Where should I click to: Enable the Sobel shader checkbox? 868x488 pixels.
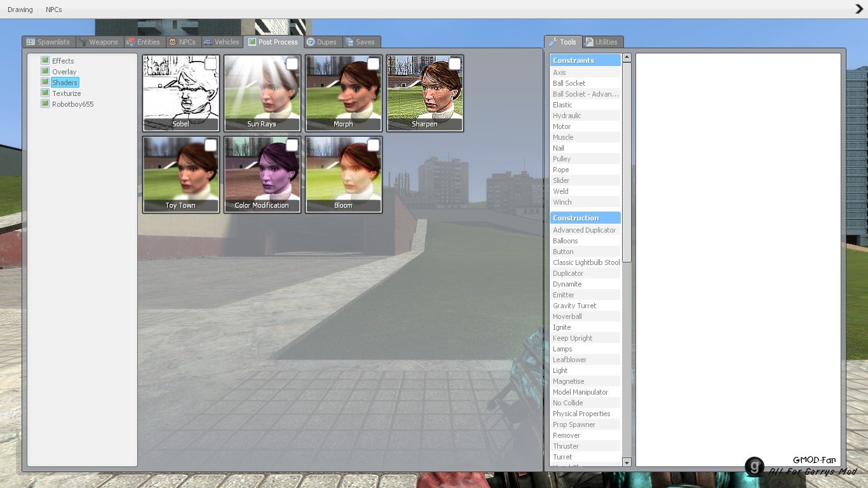(x=211, y=64)
